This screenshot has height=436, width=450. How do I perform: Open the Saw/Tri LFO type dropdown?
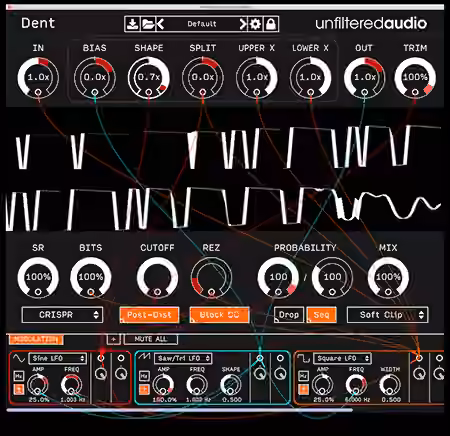[183, 359]
